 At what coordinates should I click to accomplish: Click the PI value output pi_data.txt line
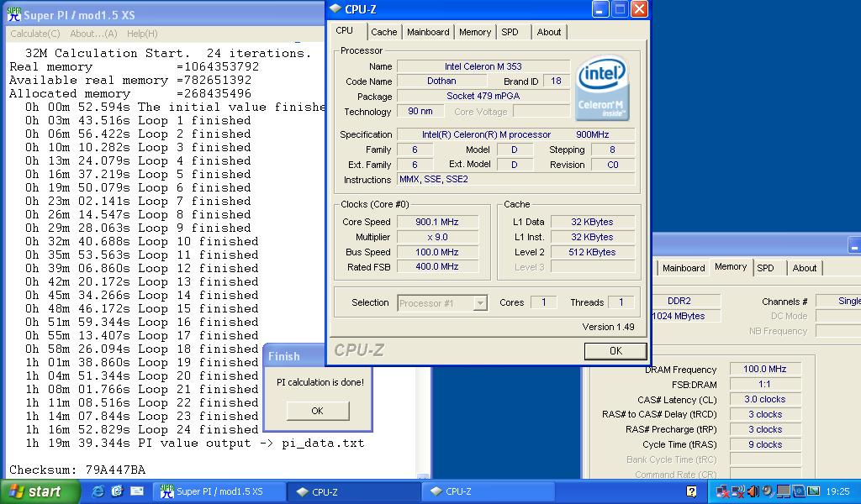click(x=194, y=444)
